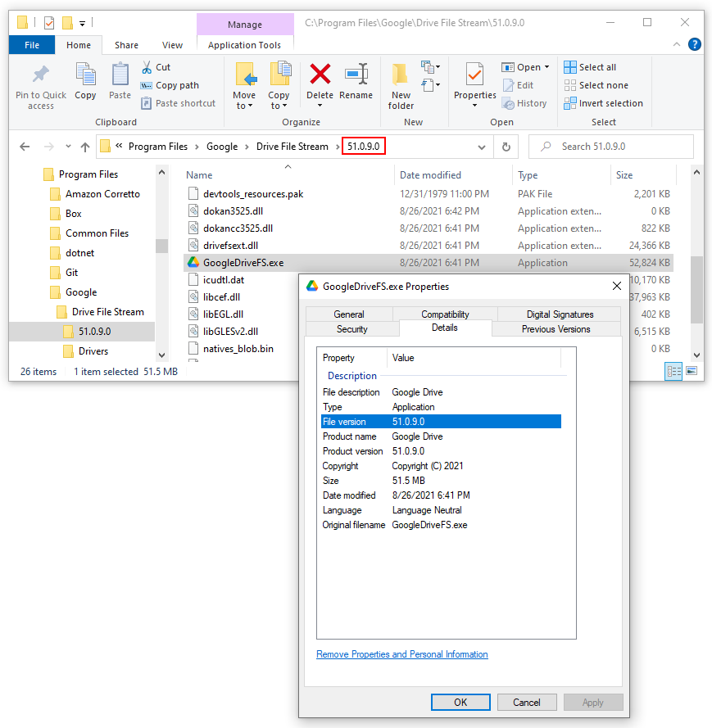Go back with the left arrow
Screen dimensions: 712x728
tap(25, 147)
